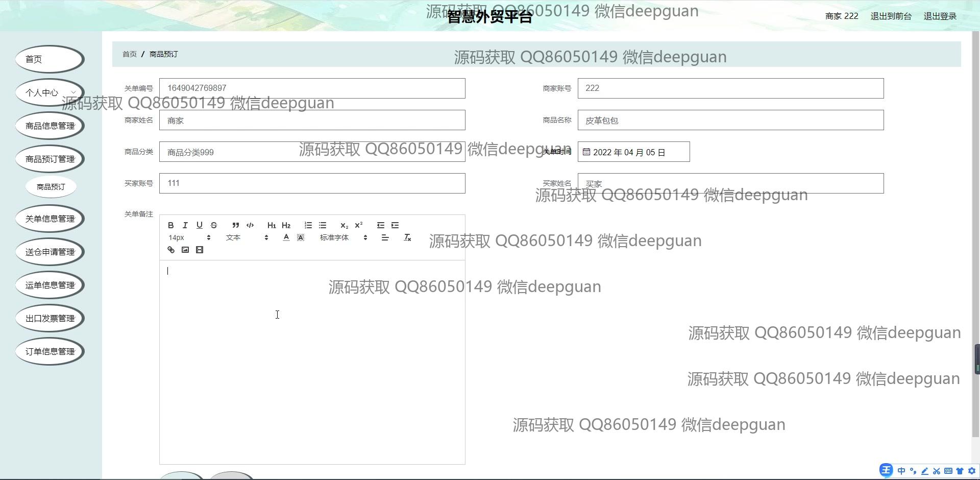The height and width of the screenshot is (480, 980).
Task: Click inside the 关单备注 rich text area
Action: [x=312, y=362]
